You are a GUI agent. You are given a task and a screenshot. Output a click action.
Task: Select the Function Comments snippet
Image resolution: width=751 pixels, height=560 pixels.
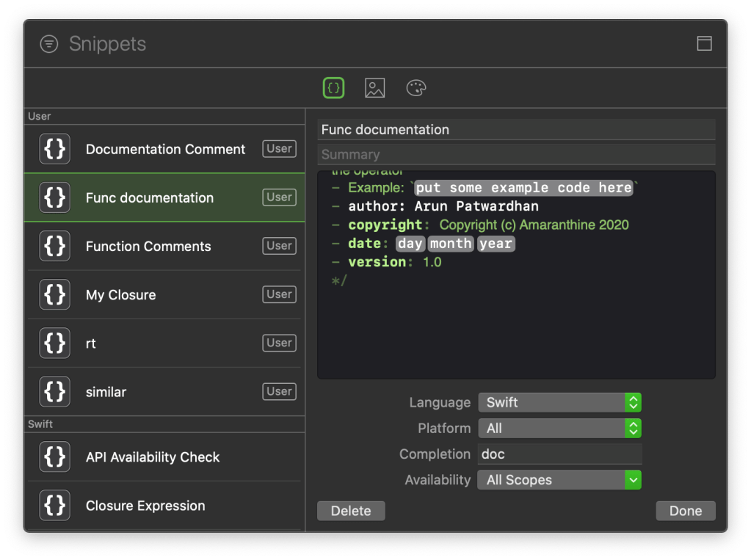pos(148,247)
